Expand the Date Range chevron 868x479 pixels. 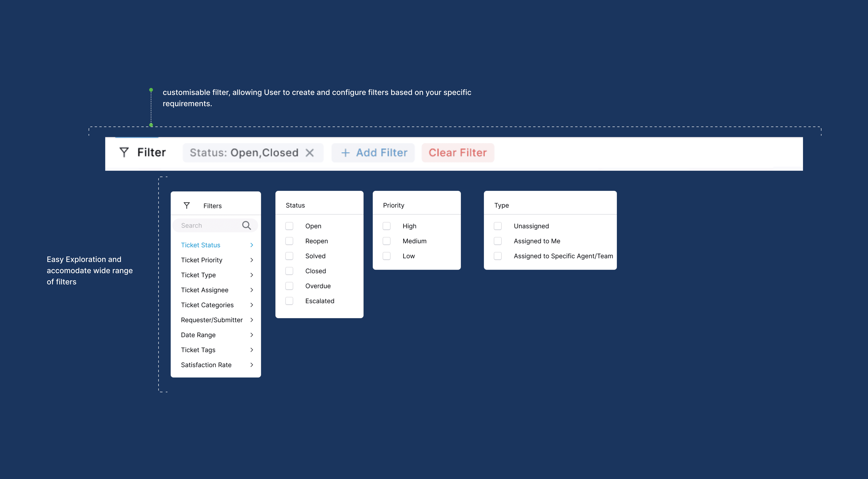(x=252, y=335)
